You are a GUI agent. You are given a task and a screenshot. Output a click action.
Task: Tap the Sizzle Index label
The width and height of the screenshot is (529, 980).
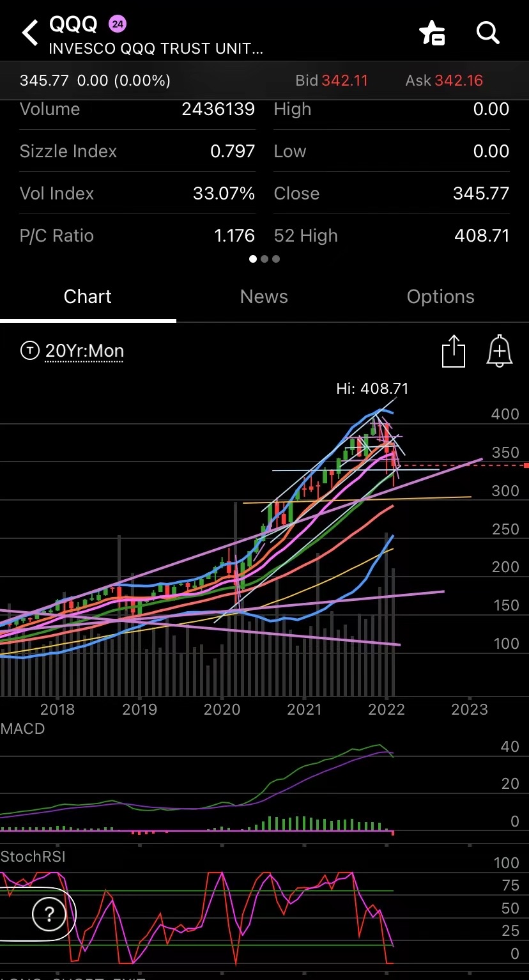[x=68, y=152]
